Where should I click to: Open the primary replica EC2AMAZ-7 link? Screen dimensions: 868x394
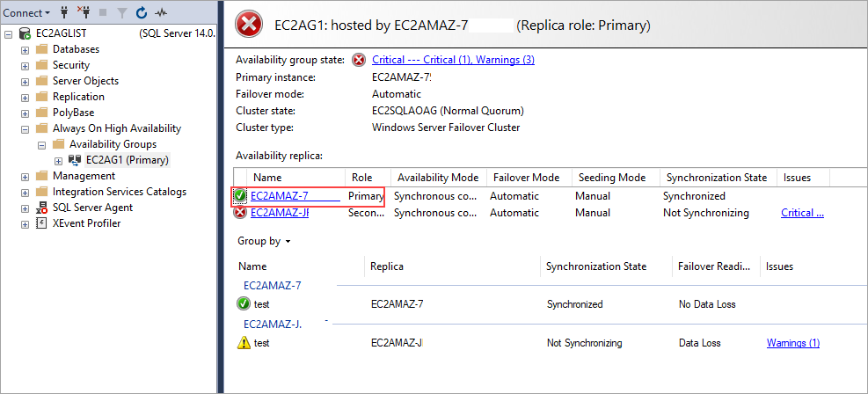point(280,196)
